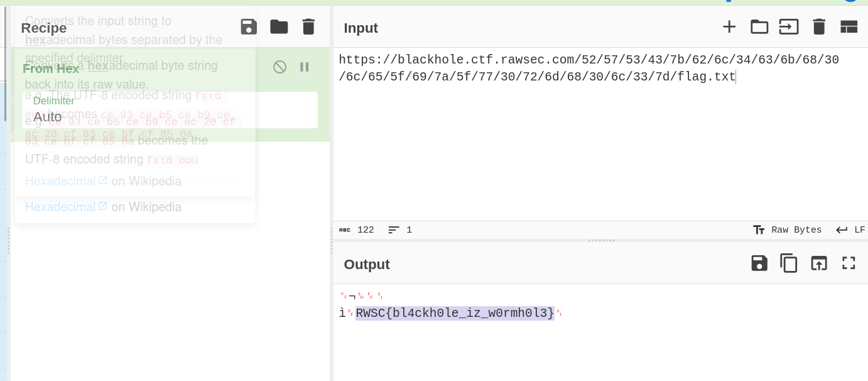Select the decoded RWSC flag text
This screenshot has width=868, height=381.
(x=455, y=312)
